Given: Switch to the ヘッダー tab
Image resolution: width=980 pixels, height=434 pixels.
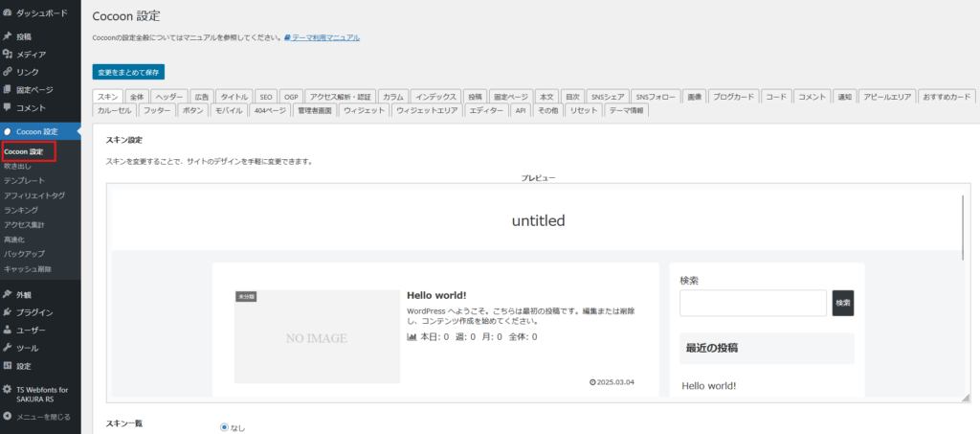Looking at the screenshot, I should [x=169, y=97].
